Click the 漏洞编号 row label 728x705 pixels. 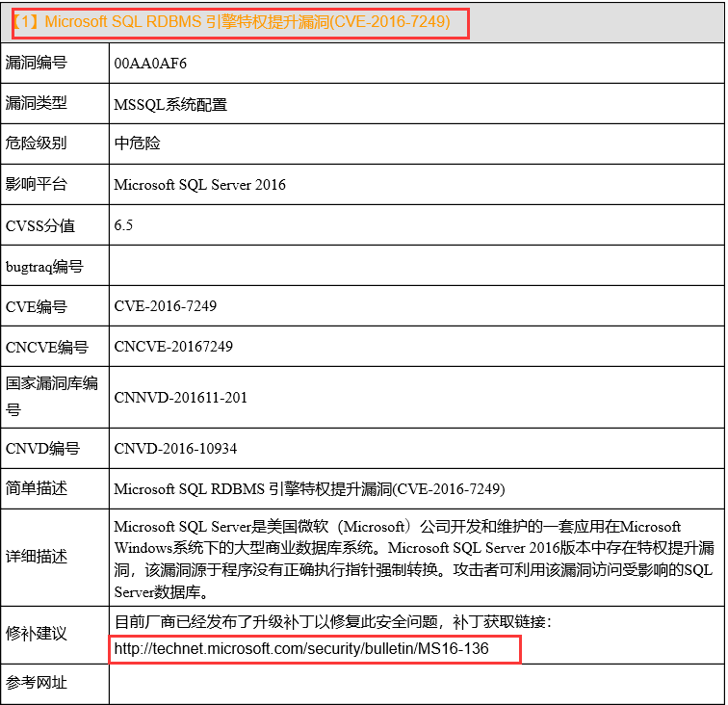(x=37, y=63)
